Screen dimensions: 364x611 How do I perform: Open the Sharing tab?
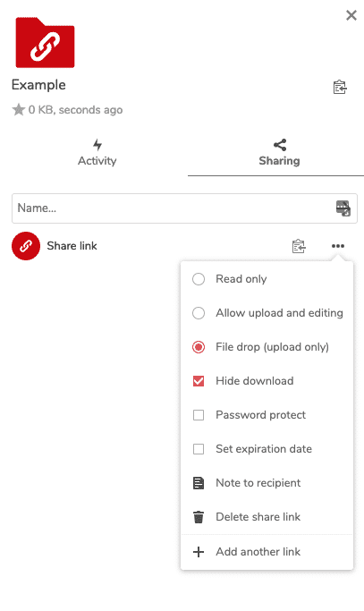click(279, 153)
